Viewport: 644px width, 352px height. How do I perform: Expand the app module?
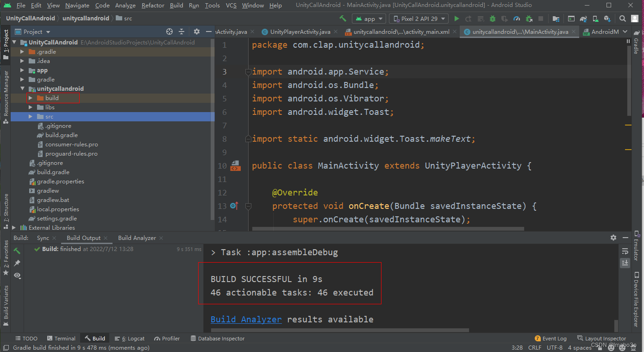click(x=22, y=70)
